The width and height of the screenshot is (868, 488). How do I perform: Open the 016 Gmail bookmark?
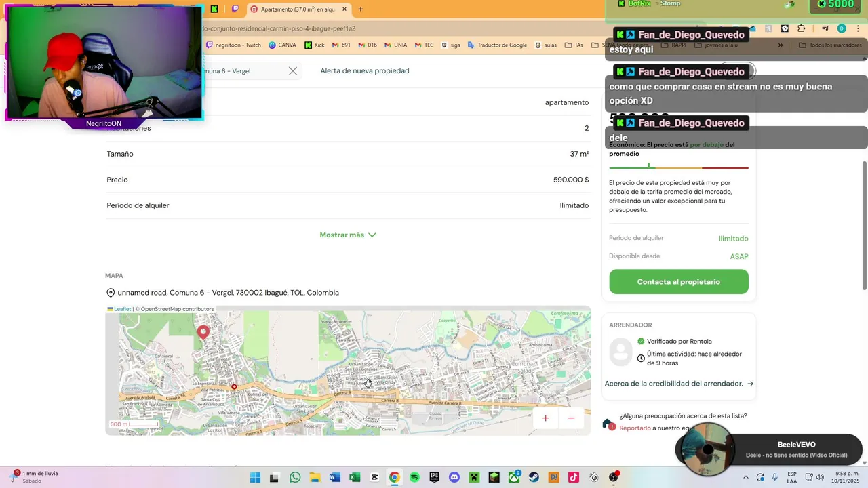[x=368, y=45]
